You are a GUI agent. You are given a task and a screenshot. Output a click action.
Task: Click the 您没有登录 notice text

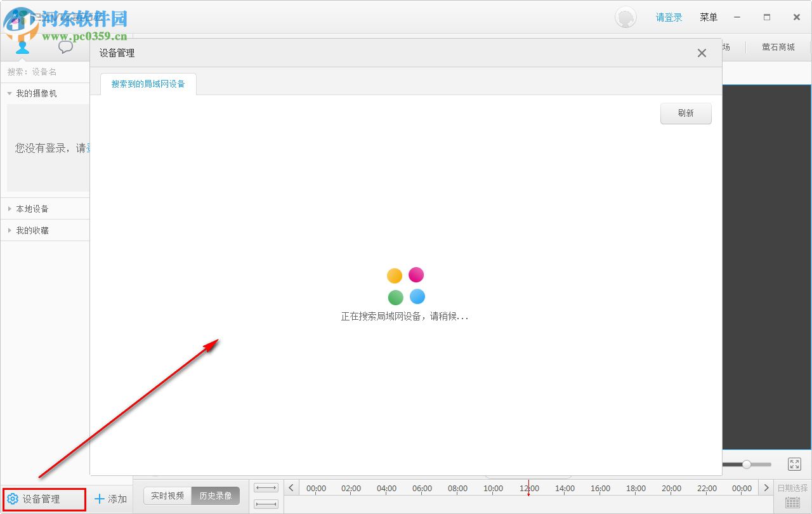pos(52,148)
